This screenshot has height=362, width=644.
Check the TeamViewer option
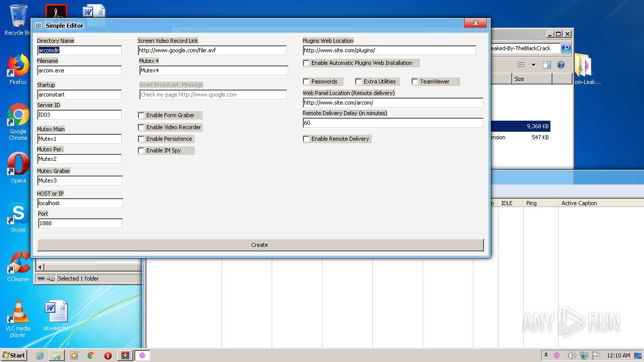pos(415,81)
